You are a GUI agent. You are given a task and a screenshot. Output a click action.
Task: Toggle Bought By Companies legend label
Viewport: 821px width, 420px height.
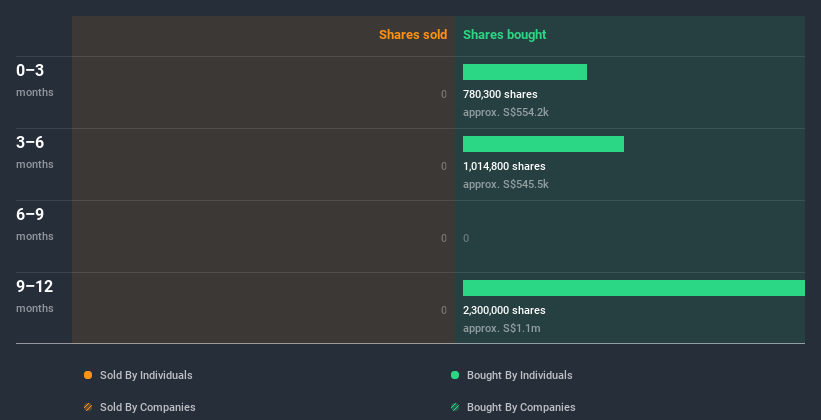[521, 407]
